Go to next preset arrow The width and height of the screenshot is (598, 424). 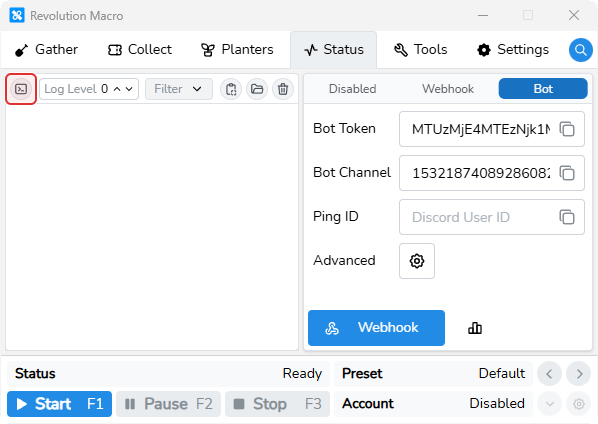pos(579,374)
